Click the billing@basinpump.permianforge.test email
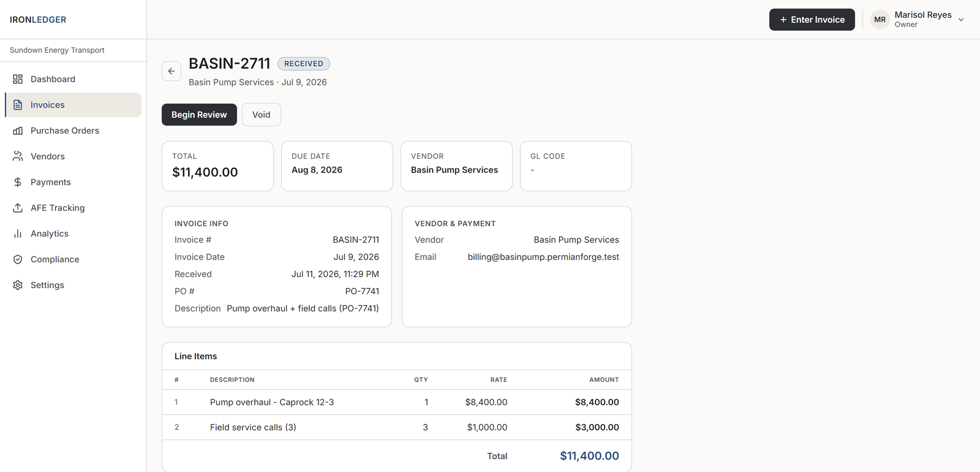Image resolution: width=980 pixels, height=472 pixels. pyautogui.click(x=543, y=257)
